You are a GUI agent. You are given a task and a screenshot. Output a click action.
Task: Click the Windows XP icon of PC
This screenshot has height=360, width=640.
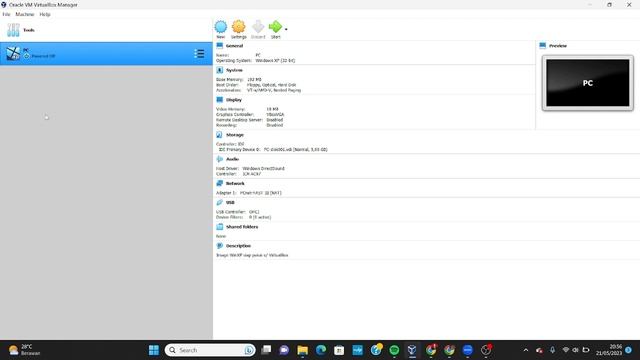(13, 53)
